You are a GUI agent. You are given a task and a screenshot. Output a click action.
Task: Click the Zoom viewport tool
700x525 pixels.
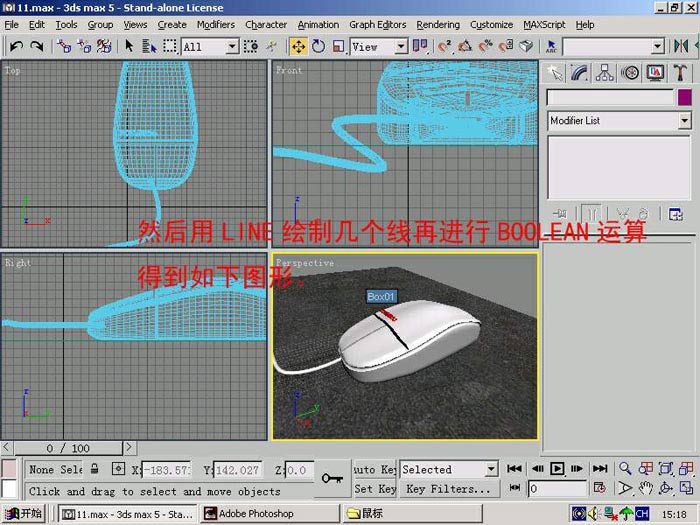coord(625,468)
